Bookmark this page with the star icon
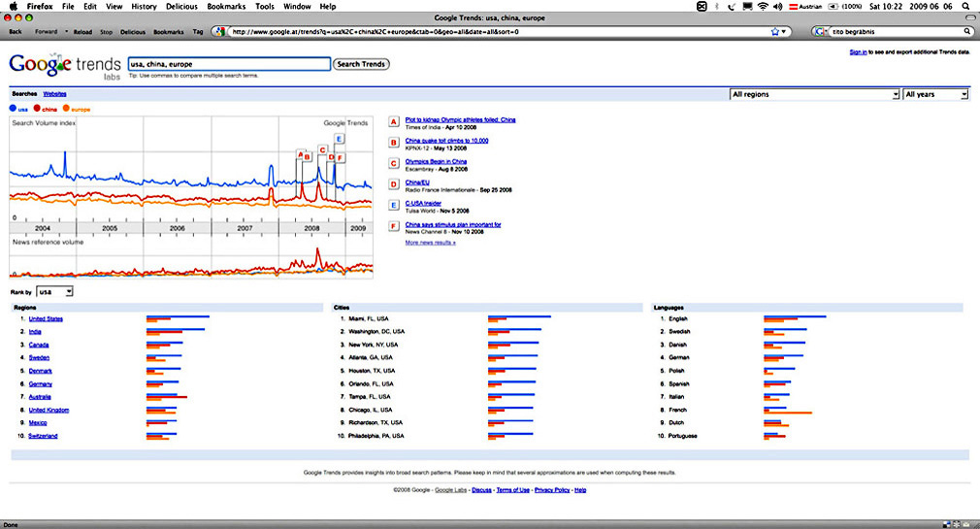980x529 pixels. click(775, 31)
